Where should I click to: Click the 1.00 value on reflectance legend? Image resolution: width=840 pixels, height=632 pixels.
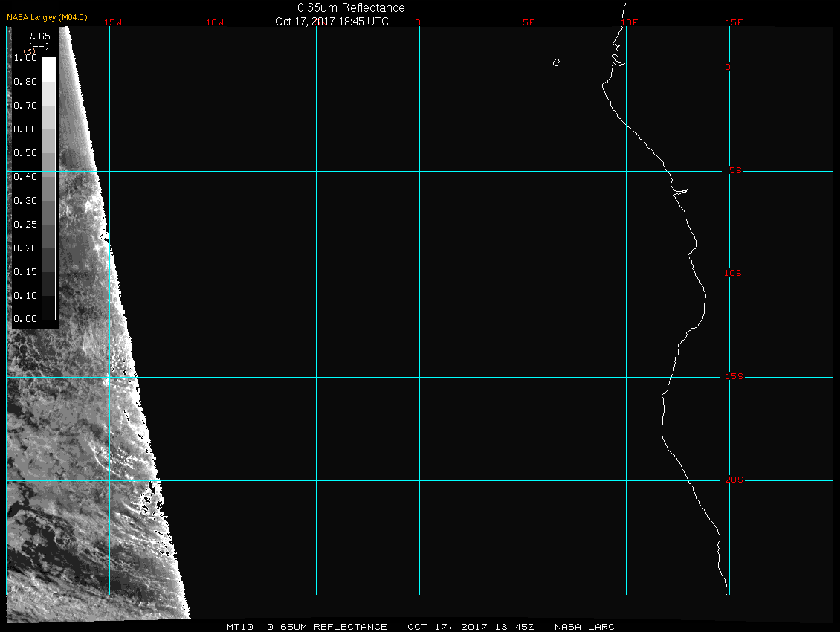[25, 58]
